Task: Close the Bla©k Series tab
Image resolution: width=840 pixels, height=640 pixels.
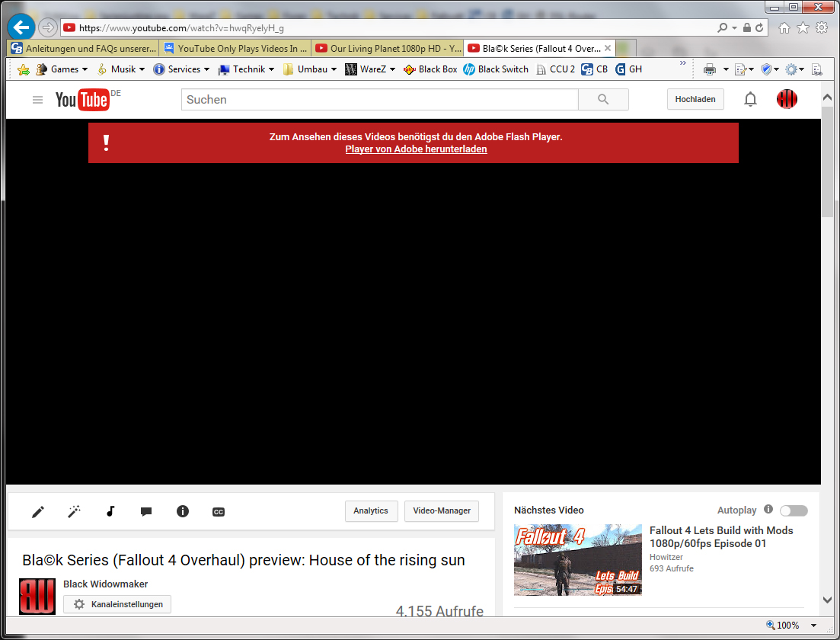Action: coord(608,48)
